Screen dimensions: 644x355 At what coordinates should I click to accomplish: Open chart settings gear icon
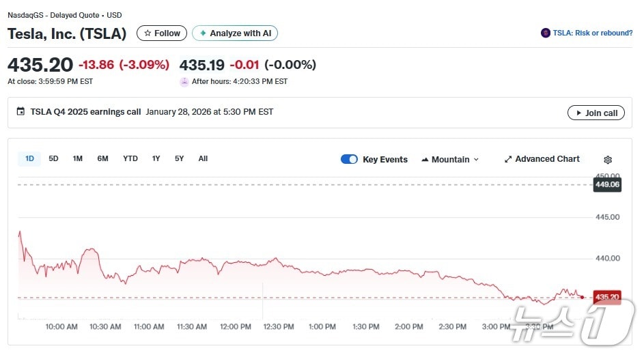point(607,160)
